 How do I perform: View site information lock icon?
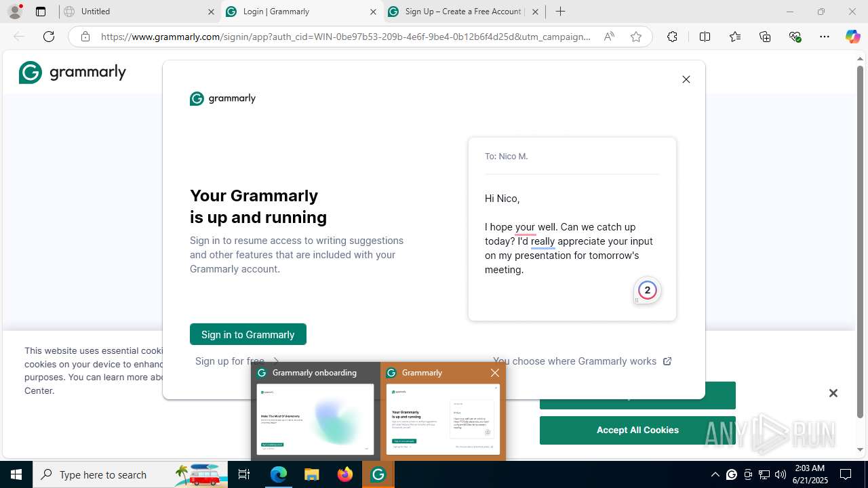point(85,37)
